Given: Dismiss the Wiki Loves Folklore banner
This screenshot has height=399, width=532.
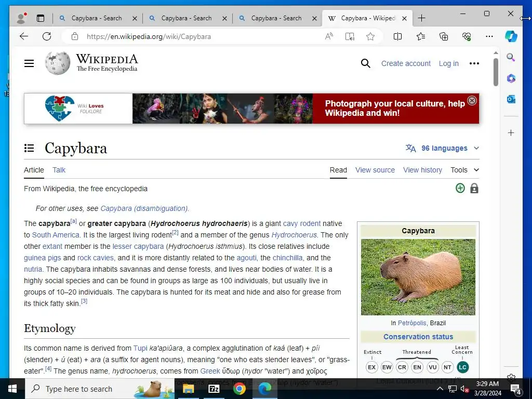Looking at the screenshot, I should point(472,100).
